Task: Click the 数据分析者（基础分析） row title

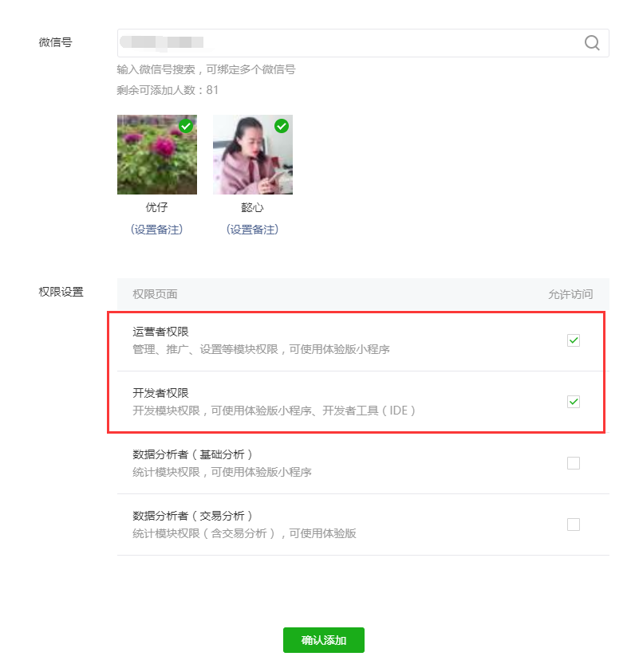Action: coord(192,454)
